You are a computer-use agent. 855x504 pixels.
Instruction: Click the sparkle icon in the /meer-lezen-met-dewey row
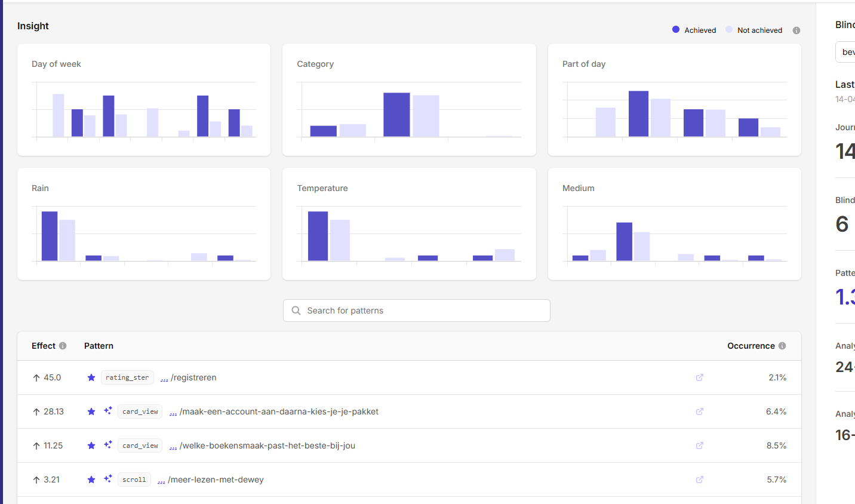pyautogui.click(x=108, y=479)
